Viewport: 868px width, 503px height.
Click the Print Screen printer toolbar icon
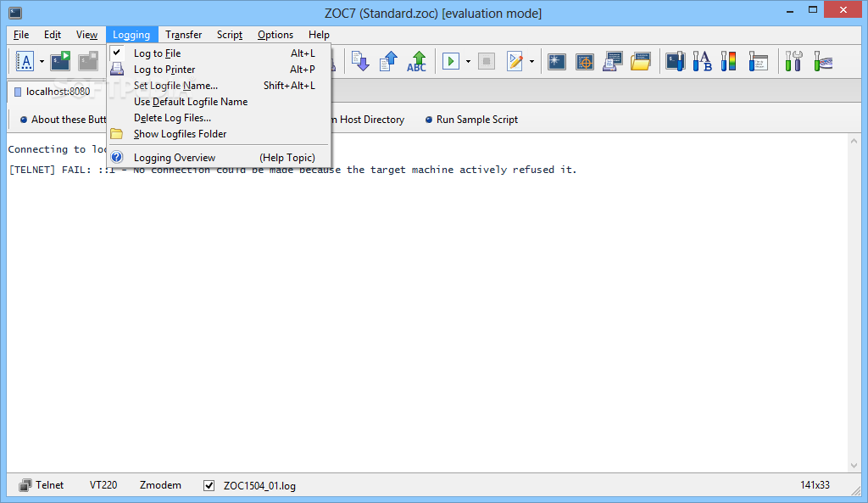(613, 61)
